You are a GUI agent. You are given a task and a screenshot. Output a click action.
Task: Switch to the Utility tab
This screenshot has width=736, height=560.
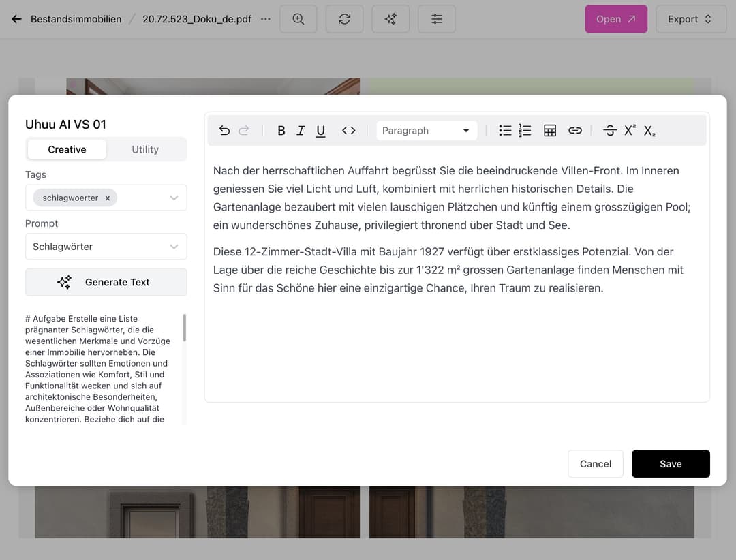(x=145, y=150)
